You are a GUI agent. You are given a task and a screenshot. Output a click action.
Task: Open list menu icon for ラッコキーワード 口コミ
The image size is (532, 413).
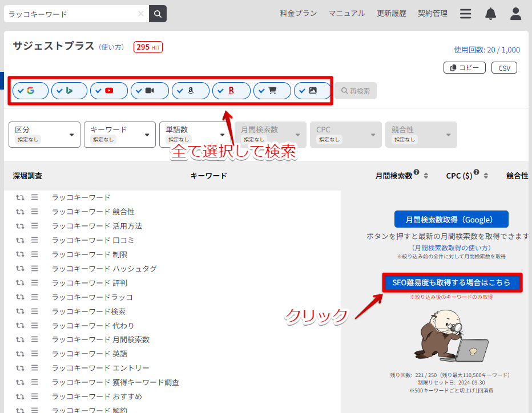click(34, 240)
